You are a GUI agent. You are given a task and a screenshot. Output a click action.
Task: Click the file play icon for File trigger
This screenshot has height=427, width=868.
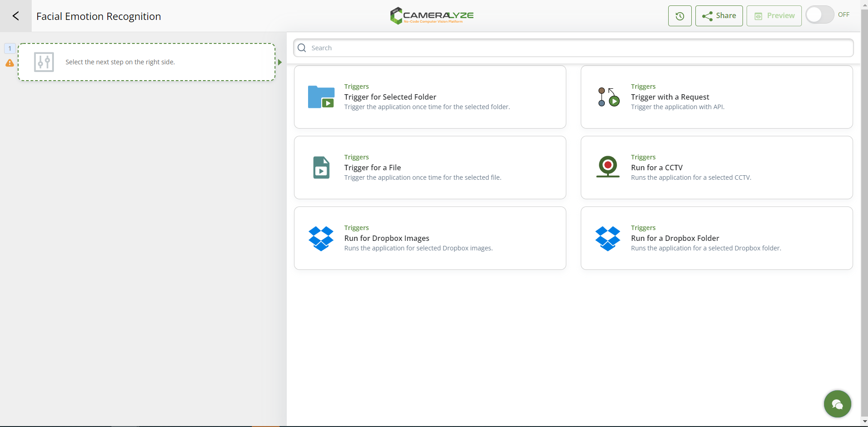point(321,168)
